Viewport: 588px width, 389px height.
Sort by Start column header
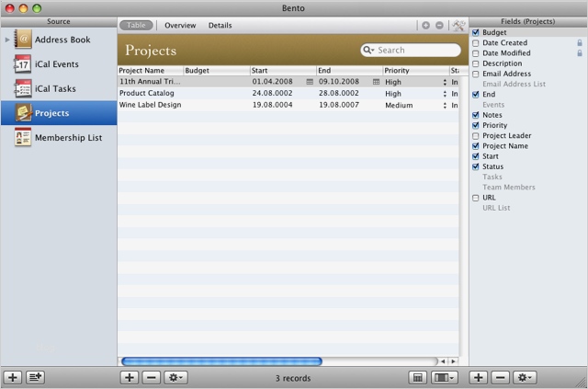(283, 71)
